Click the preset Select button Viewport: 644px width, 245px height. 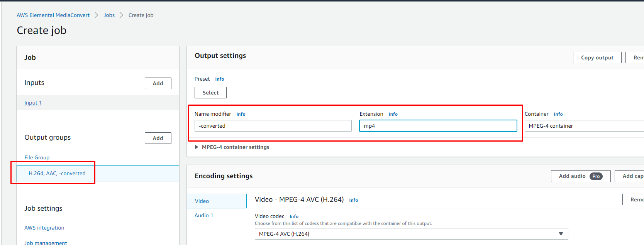click(210, 93)
